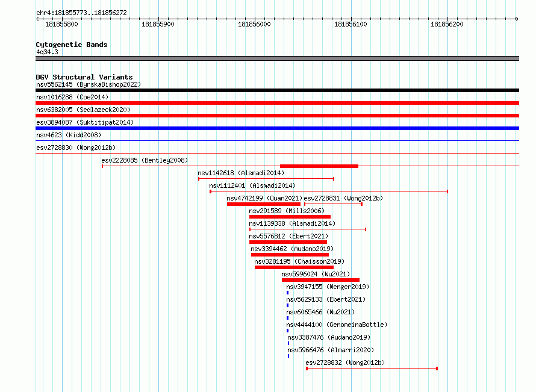Click the red nsv3281195 variant bar
Image resolution: width=536 pixels, height=392 pixels.
coord(294,267)
